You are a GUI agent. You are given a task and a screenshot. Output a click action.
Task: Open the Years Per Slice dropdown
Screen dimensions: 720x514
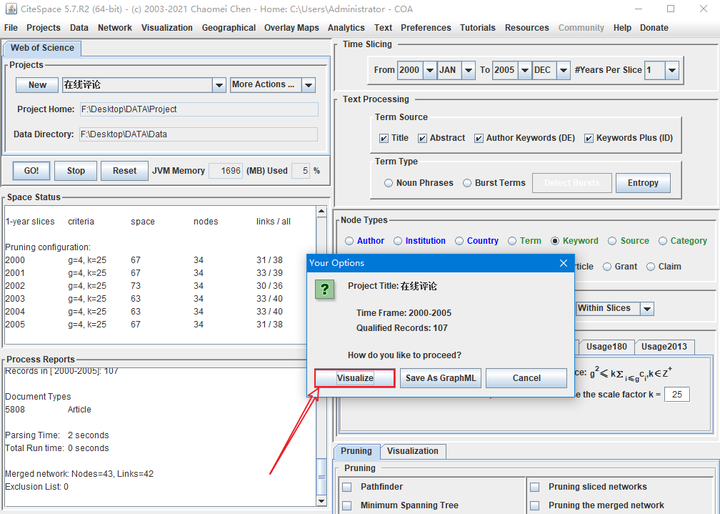pos(671,70)
